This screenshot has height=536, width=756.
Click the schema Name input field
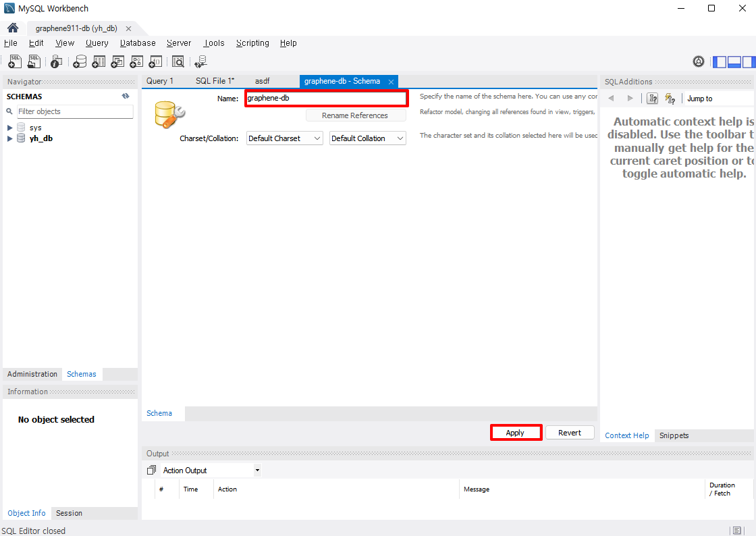pyautogui.click(x=327, y=98)
